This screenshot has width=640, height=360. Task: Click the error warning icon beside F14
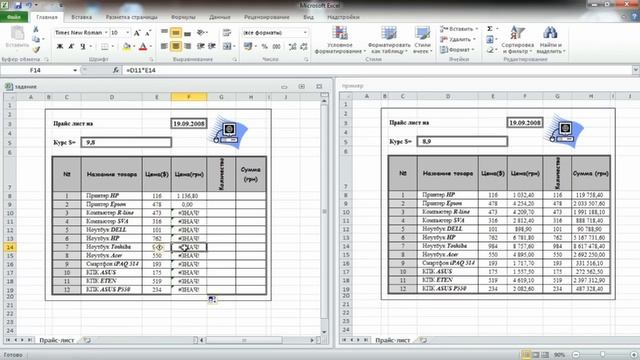pyautogui.click(x=159, y=247)
